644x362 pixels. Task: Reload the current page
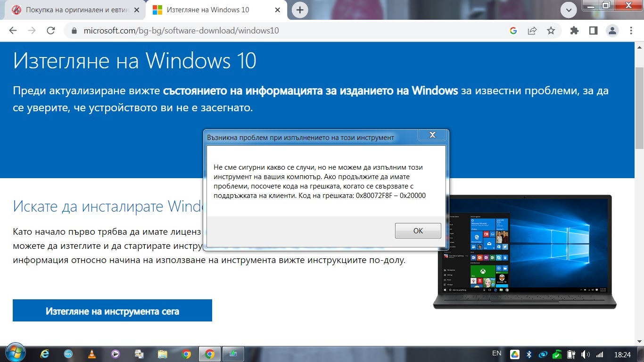click(x=51, y=31)
